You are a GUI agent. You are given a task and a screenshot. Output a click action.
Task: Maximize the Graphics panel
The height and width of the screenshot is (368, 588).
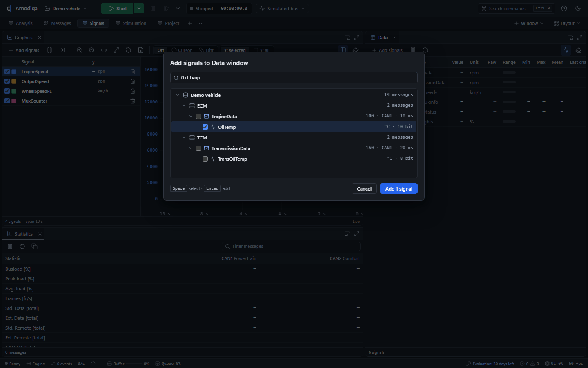click(357, 38)
